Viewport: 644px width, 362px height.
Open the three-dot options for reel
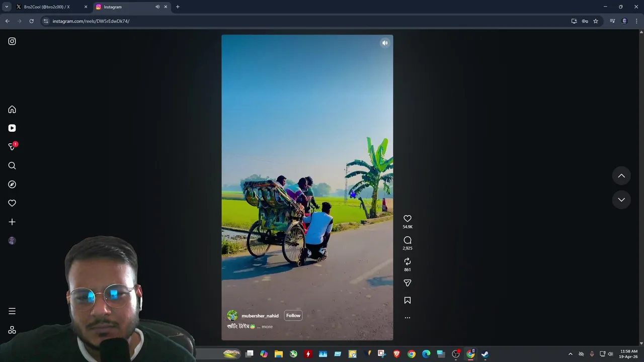coord(408,318)
